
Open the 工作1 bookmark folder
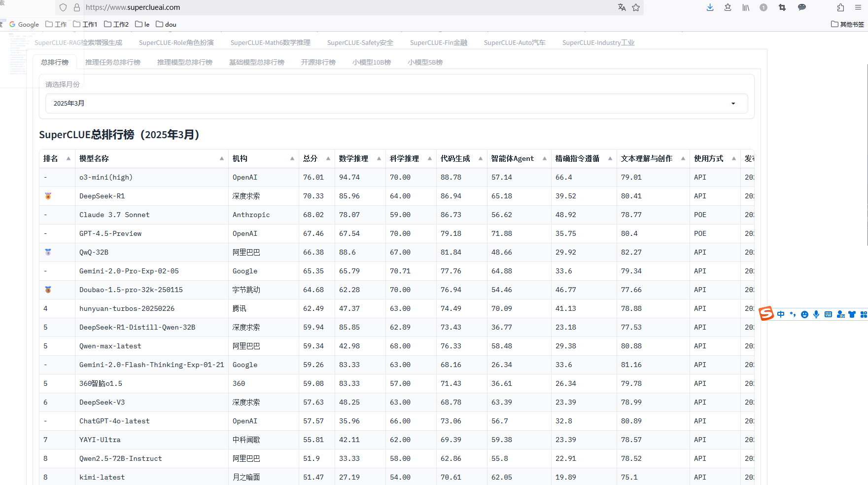tap(85, 24)
